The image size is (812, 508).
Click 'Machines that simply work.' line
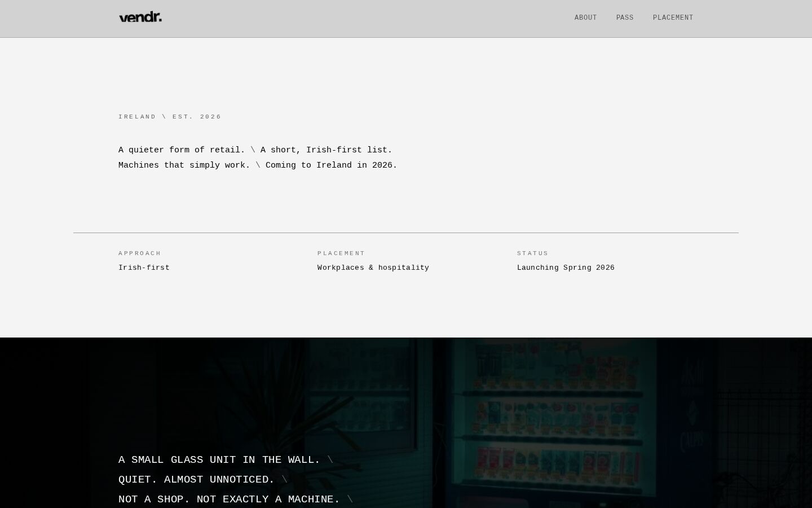click(184, 165)
